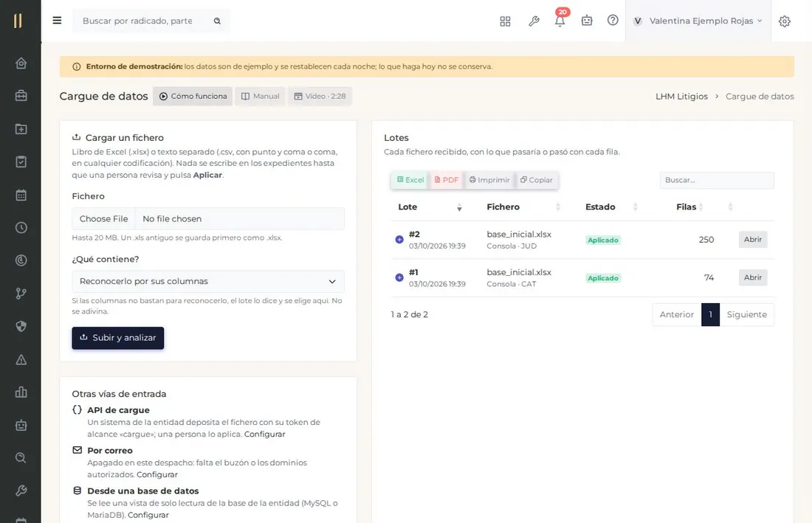Open the settings gear icon
The image size is (812, 523).
(785, 21)
